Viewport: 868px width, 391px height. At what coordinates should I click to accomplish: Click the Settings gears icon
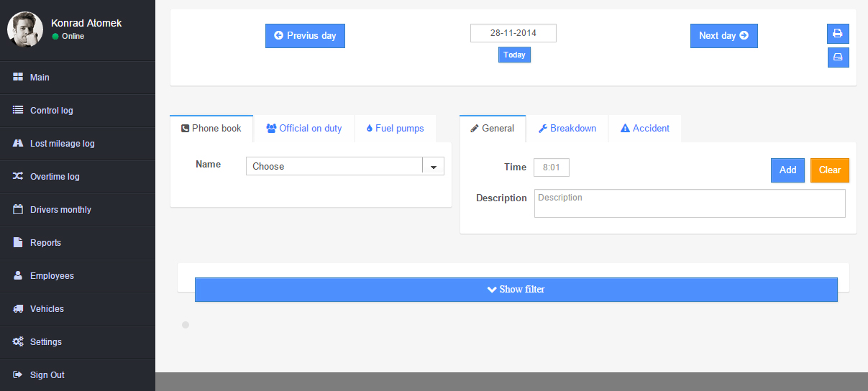point(19,342)
